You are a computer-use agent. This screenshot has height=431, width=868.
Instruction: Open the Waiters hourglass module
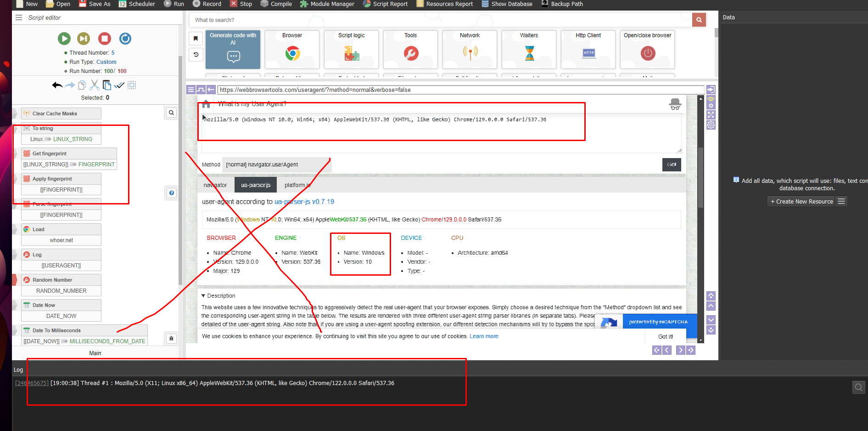tap(529, 50)
